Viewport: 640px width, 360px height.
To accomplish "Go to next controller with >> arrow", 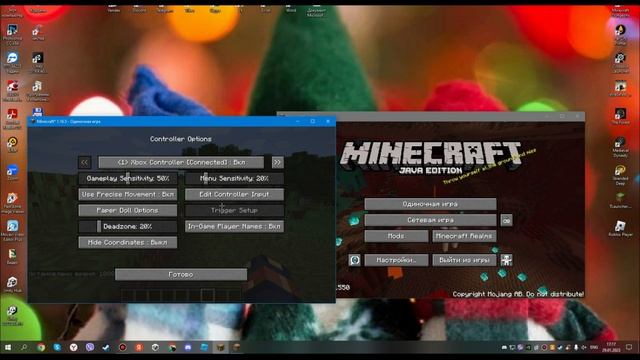I will pyautogui.click(x=278, y=162).
